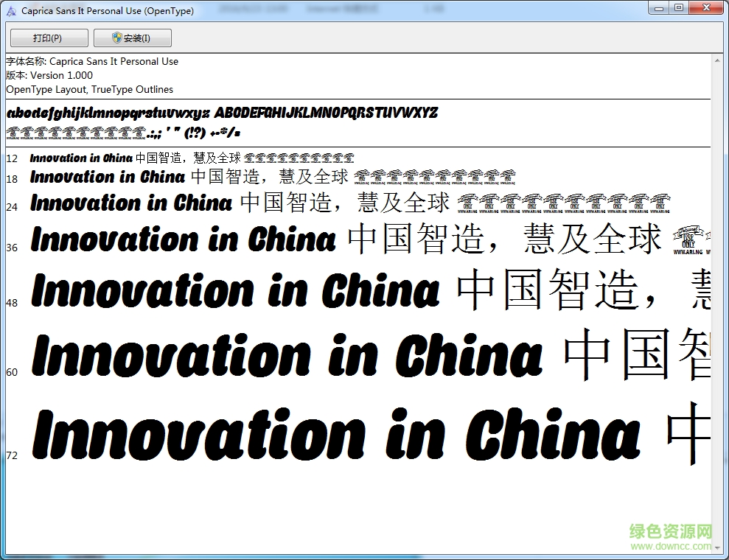Click the window title 'Caprica Sans It Personal Use (OpenType)'
The image size is (729, 560).
tap(108, 11)
